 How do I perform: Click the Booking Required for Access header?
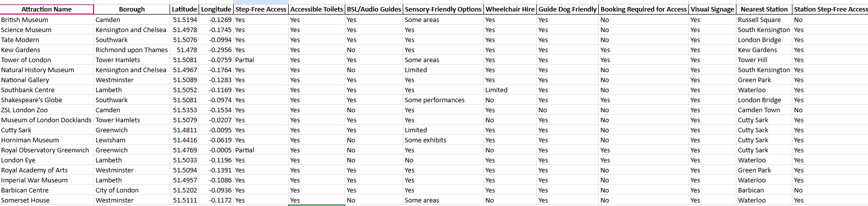tap(643, 10)
